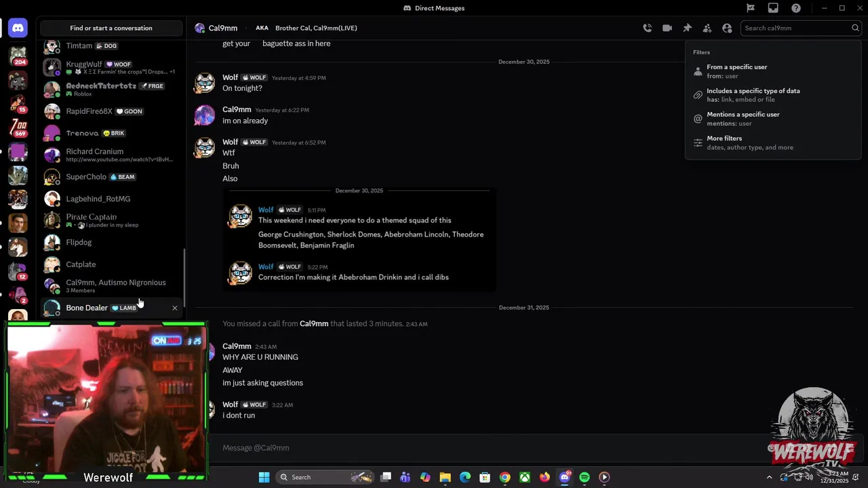This screenshot has width=868, height=488.
Task: Open DM with Trenova
Action: (x=111, y=133)
